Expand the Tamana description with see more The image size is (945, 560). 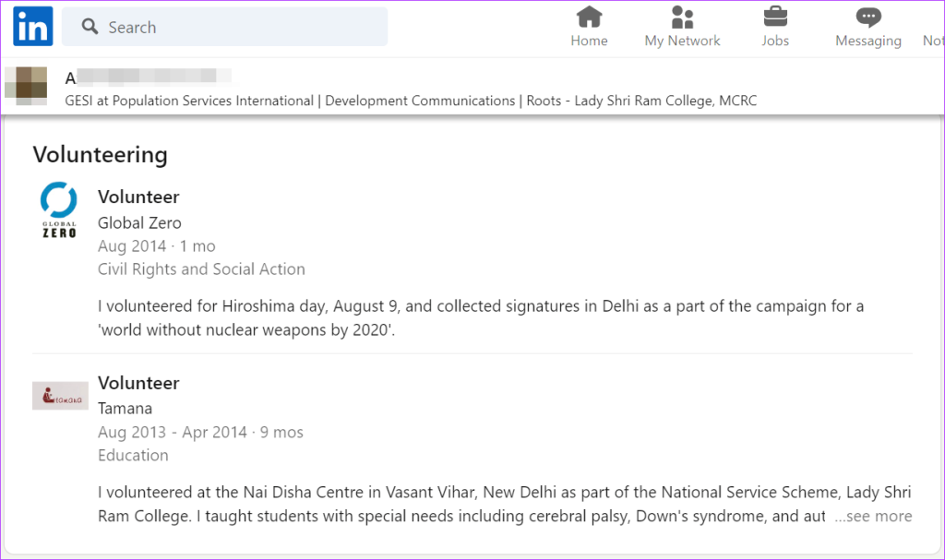point(873,517)
